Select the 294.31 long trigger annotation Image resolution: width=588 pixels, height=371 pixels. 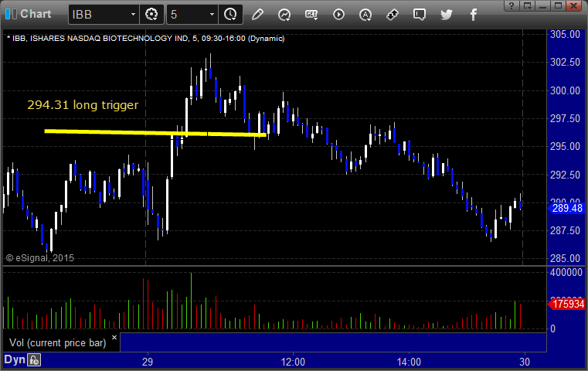[x=83, y=104]
